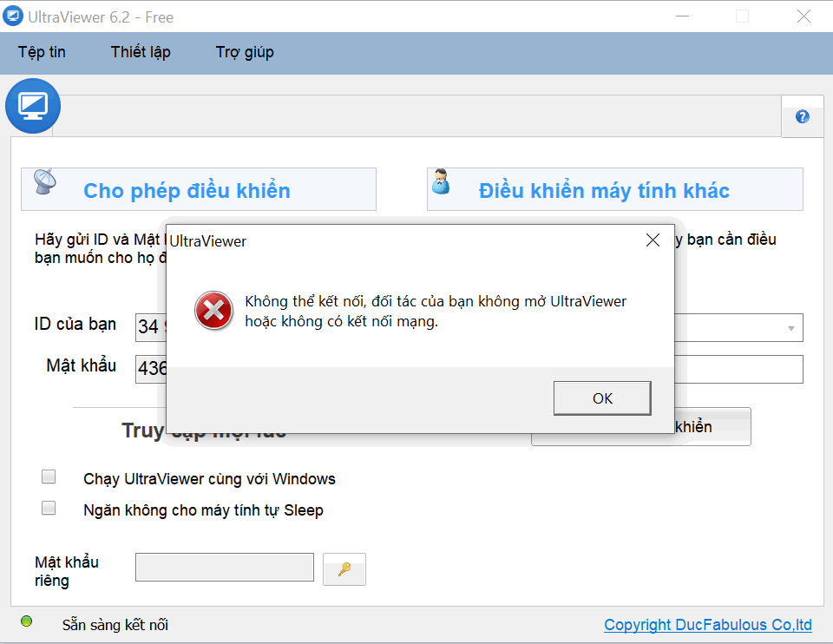The height and width of the screenshot is (644, 833).
Task: Enable Chạy UltraViewer cùng với Windows checkbox
Action: click(49, 476)
